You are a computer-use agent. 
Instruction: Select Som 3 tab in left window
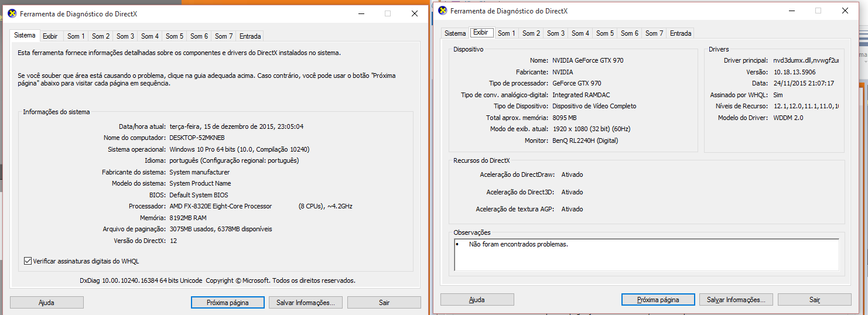(x=125, y=36)
